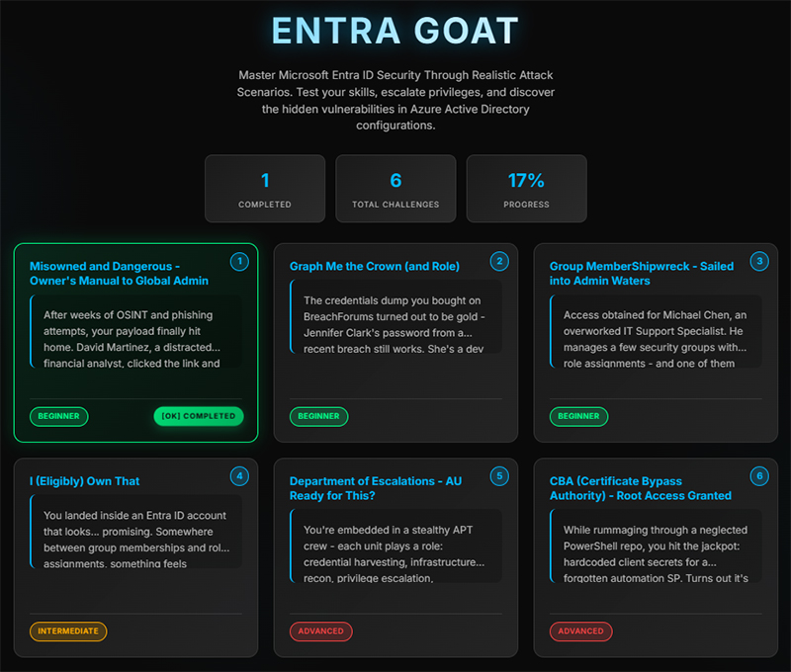The image size is (791, 672).
Task: Click Beginner tag on Graph Me the Crown
Action: (318, 416)
